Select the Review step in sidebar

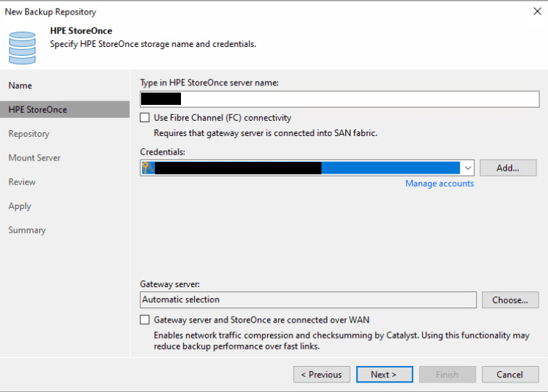22,182
